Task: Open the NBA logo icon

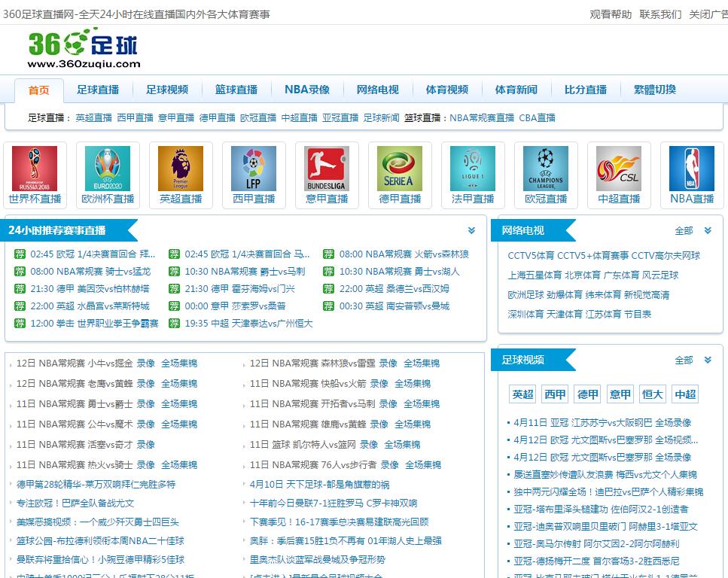Action: (x=692, y=169)
